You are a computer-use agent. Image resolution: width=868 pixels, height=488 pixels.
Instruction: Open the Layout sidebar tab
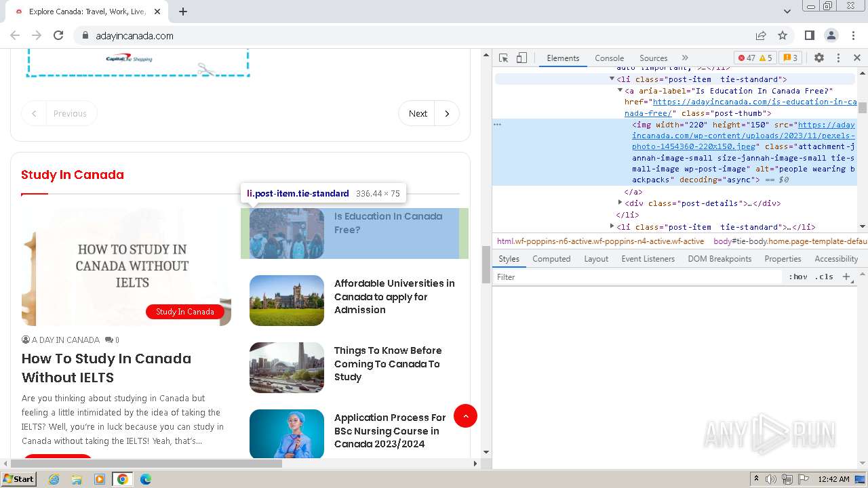coord(596,259)
